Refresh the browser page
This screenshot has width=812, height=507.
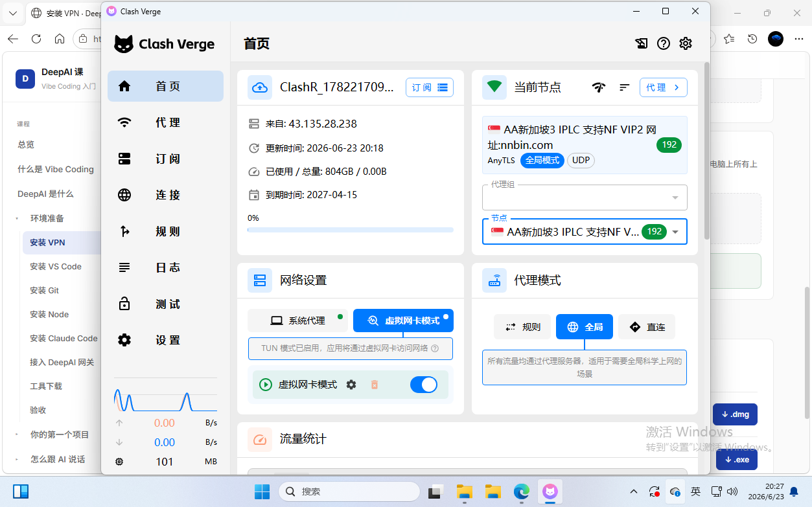point(36,39)
